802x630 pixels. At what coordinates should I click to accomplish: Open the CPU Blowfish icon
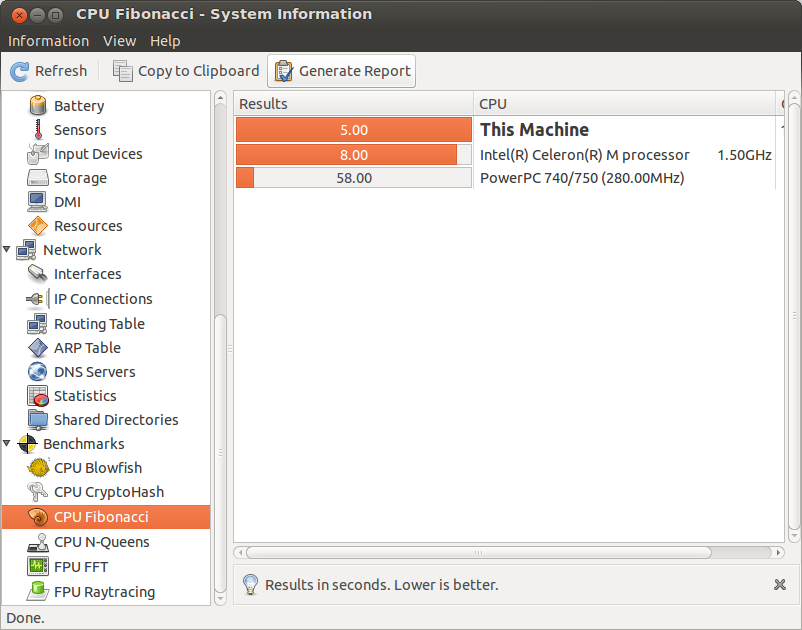tap(38, 468)
